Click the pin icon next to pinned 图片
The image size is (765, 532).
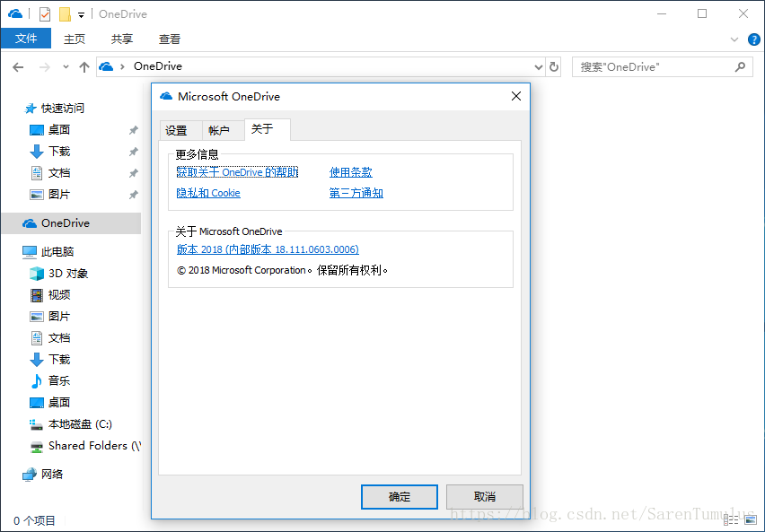coord(133,195)
